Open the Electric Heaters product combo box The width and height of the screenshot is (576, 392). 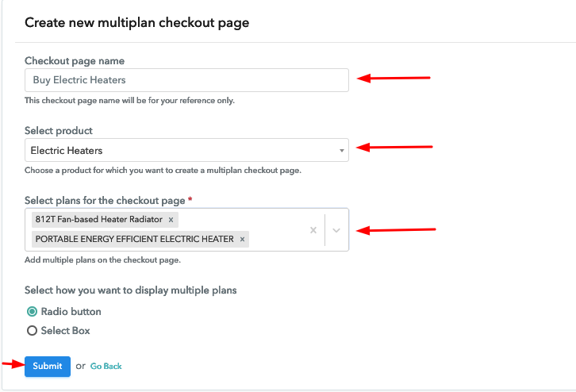(x=186, y=150)
